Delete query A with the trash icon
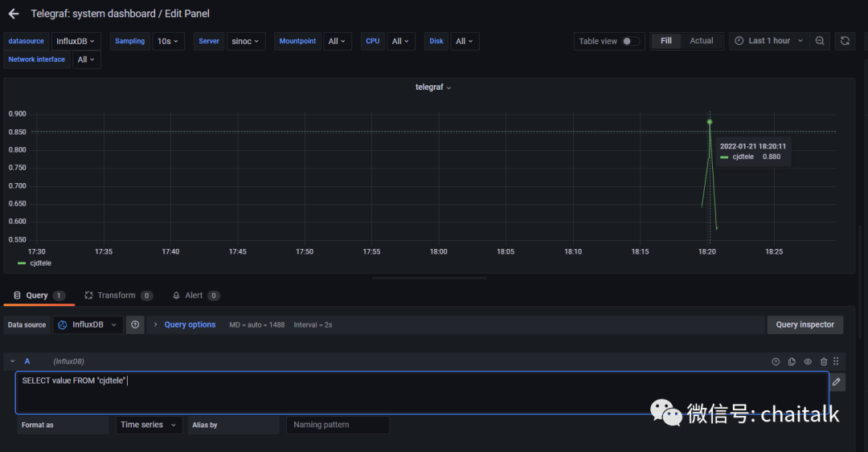The width and height of the screenshot is (868, 452). pos(824,361)
